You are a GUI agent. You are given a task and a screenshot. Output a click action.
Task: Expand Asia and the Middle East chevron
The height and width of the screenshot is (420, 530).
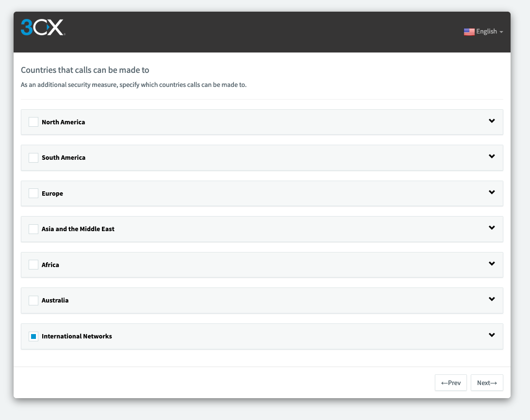tap(492, 228)
